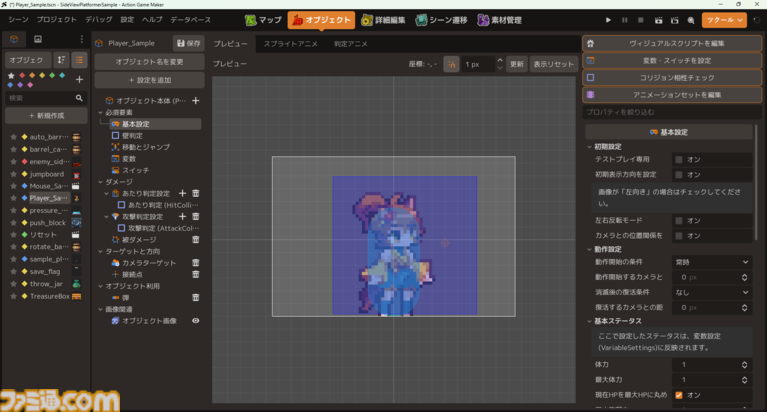767x412 pixels.
Task: Delete カメラターゲット with trash icon
Action: 196,263
